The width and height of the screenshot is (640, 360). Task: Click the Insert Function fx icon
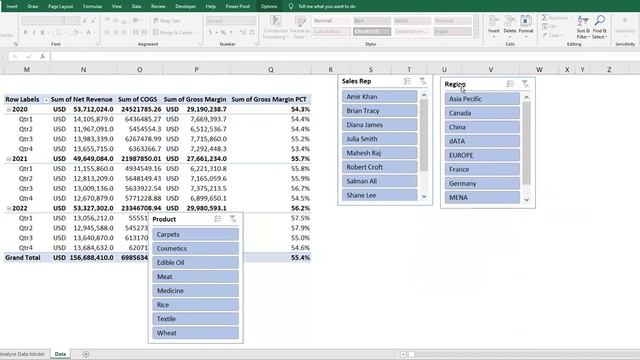[42, 56]
